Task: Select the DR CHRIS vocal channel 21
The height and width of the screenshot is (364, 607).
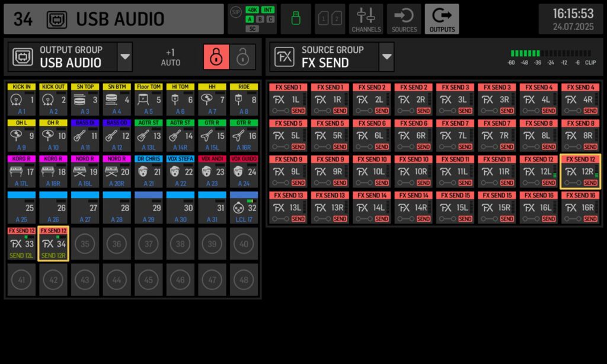Action: (149, 171)
